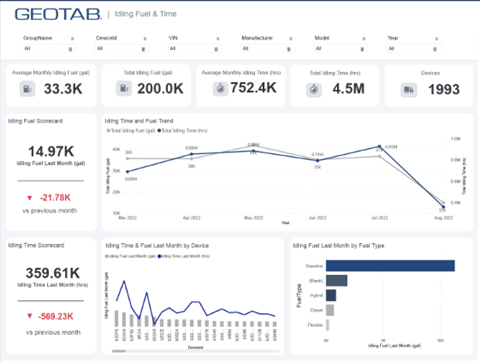Click the May 2022 axis label

click(x=253, y=218)
